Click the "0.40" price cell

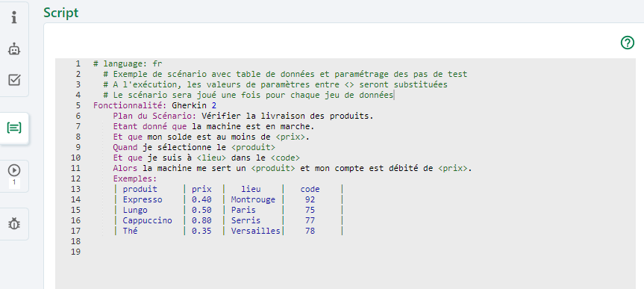point(201,200)
